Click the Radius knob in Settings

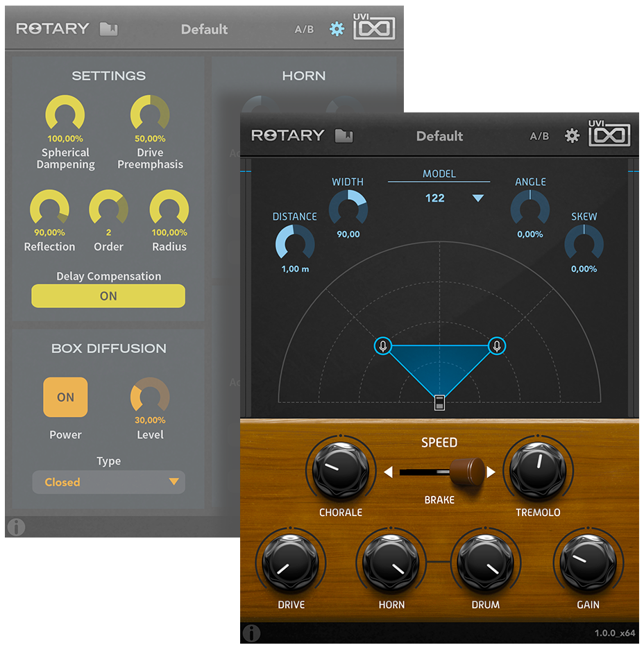[169, 208]
